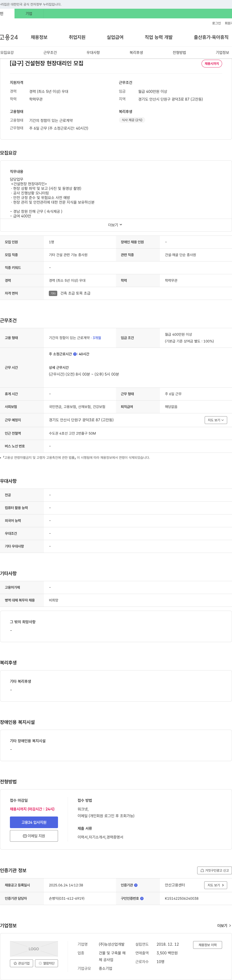Image resolution: width=232 pixels, height=980 pixels.
Task: Jump to 복리후생 section tab
Action: point(136,52)
